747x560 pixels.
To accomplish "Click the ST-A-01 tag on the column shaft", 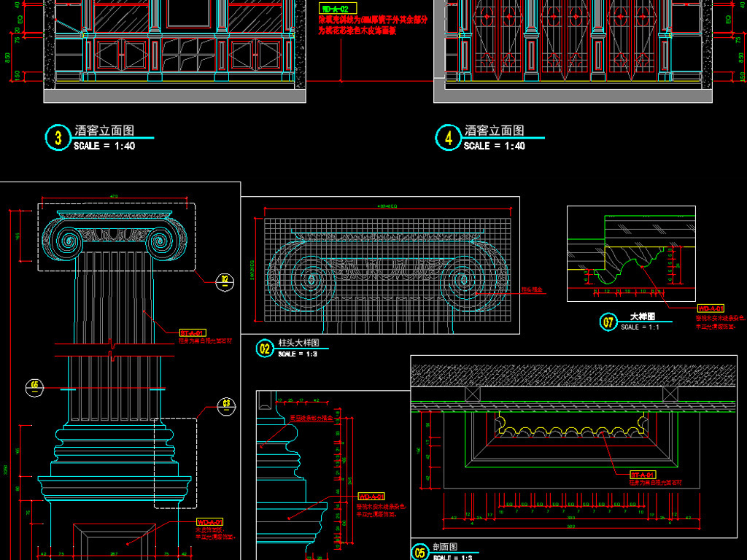I will (192, 332).
